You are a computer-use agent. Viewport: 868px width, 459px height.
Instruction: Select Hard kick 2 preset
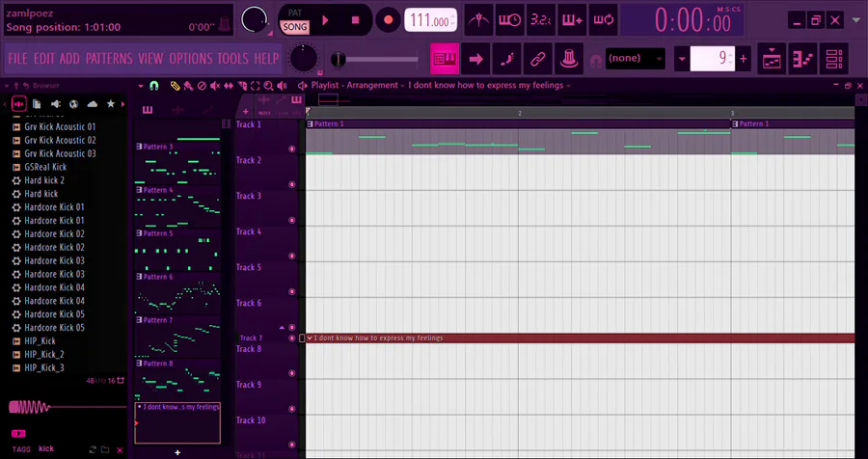pos(44,180)
